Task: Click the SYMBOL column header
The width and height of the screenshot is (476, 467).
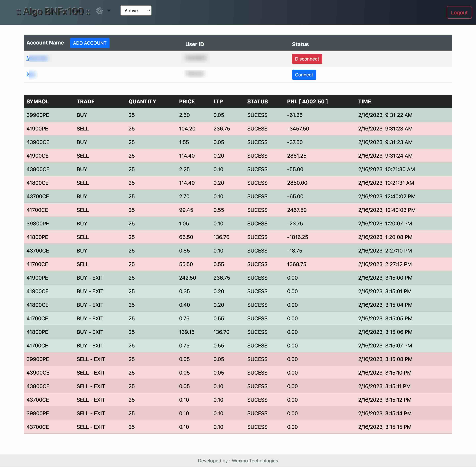Action: [x=38, y=102]
